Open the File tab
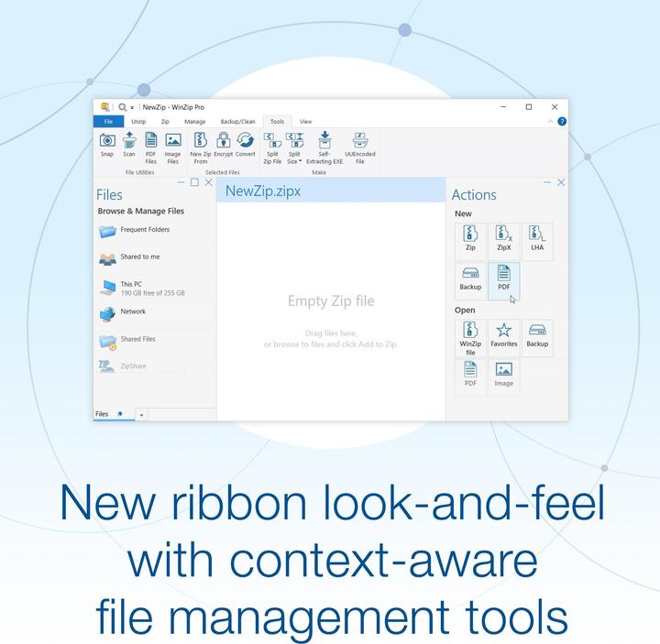Image resolution: width=660 pixels, height=644 pixels. [x=108, y=121]
